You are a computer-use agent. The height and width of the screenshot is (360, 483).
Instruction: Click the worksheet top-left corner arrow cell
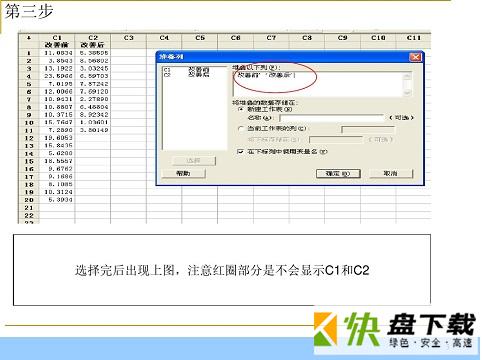pos(29,38)
